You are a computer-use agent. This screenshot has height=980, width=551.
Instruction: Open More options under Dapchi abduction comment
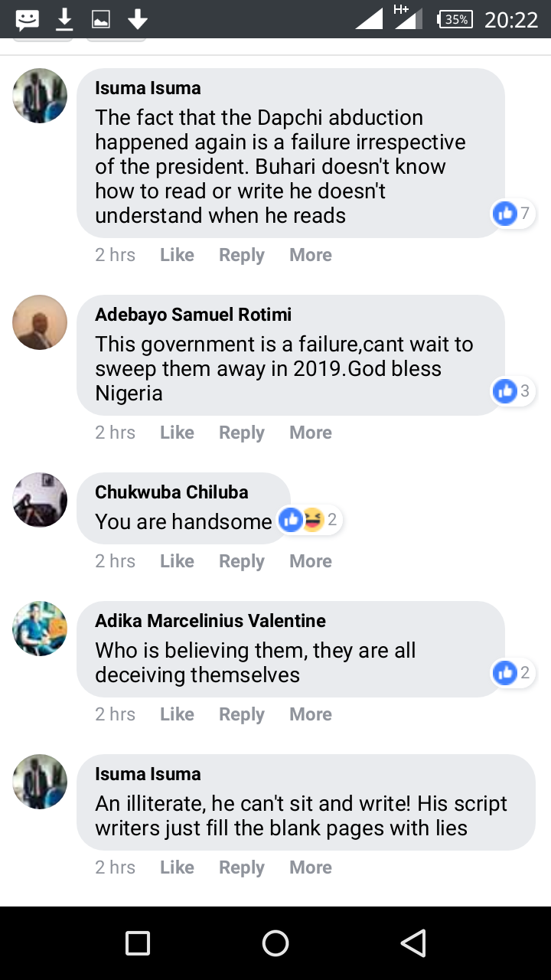[310, 255]
